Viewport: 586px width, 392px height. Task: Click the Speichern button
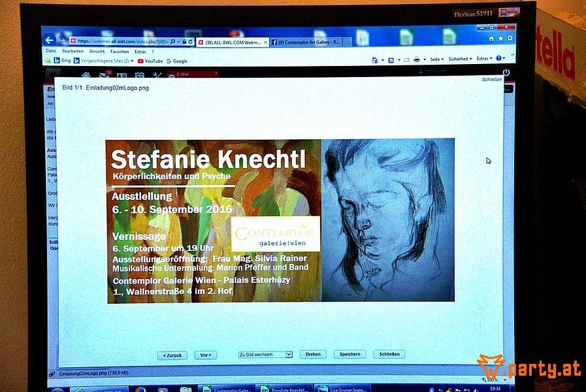[350, 354]
